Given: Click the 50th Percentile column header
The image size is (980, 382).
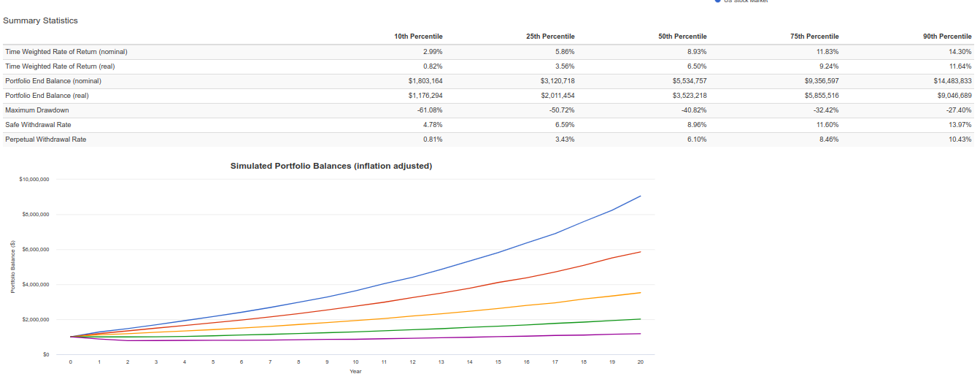Looking at the screenshot, I should click(x=682, y=37).
